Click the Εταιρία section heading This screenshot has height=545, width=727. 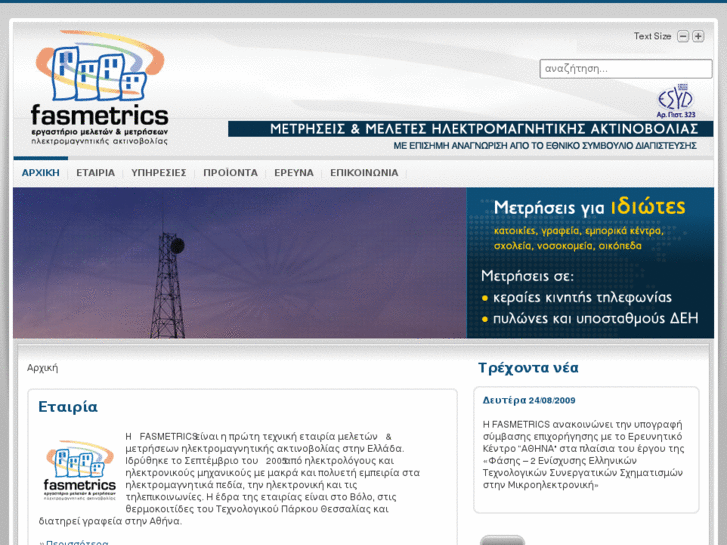[68, 407]
